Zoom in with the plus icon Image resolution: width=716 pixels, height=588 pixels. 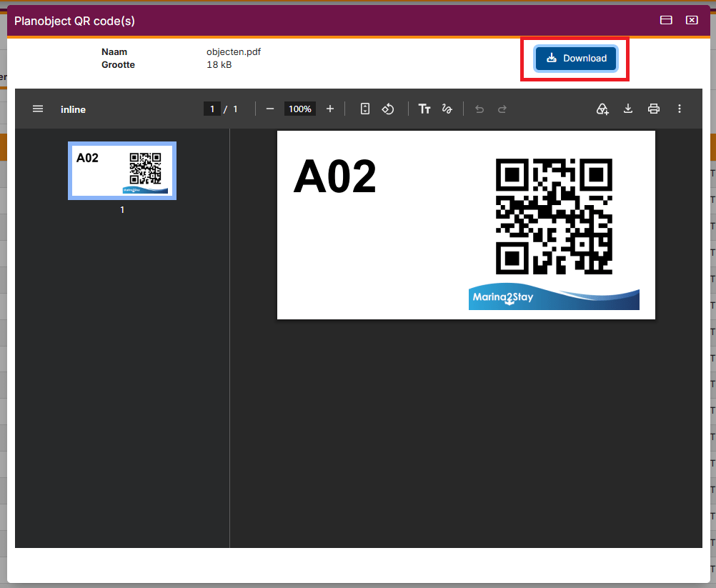[x=329, y=109]
